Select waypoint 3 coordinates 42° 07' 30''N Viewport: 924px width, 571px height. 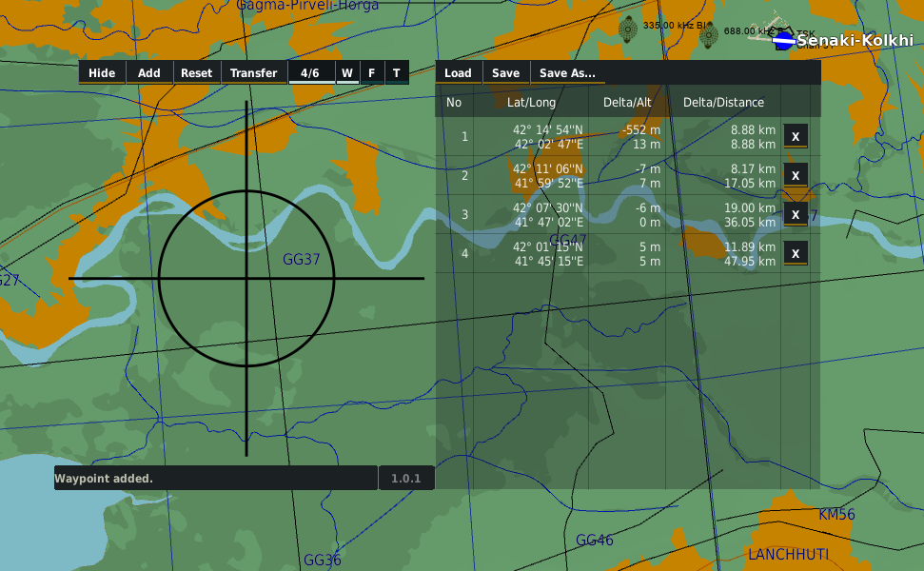coord(547,208)
